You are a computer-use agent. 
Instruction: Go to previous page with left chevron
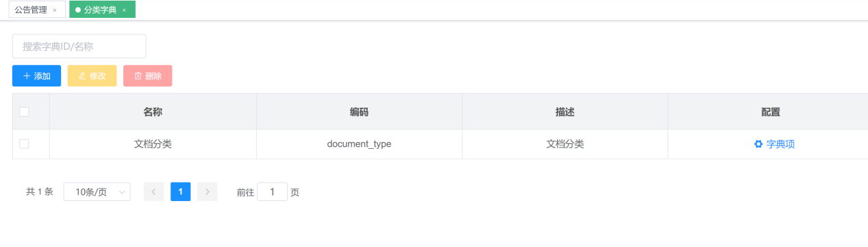click(153, 192)
